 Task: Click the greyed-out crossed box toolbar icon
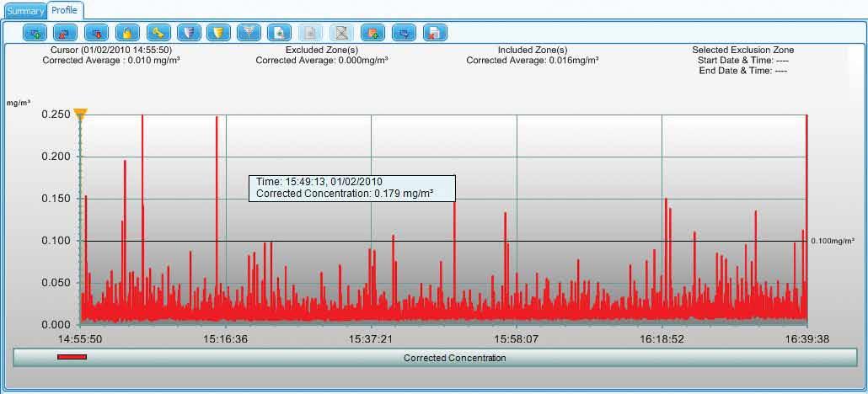click(342, 33)
